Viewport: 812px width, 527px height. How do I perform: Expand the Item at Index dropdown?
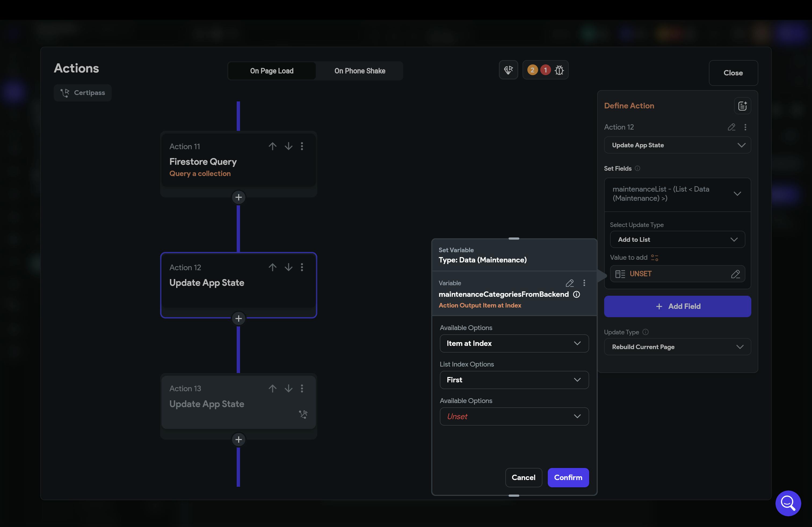[x=514, y=343]
